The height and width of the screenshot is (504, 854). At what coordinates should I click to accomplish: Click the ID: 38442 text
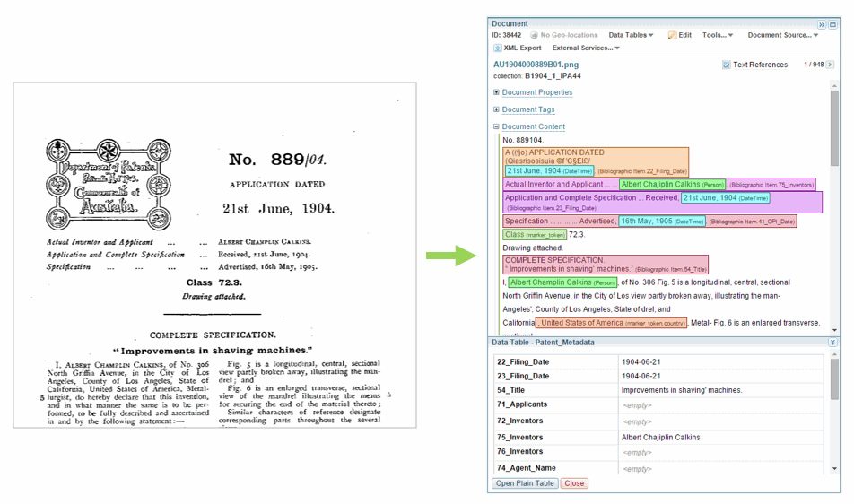506,35
